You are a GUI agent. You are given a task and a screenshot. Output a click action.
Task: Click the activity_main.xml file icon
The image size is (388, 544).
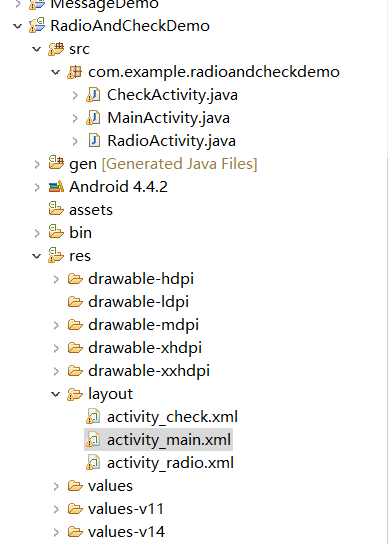click(93, 440)
